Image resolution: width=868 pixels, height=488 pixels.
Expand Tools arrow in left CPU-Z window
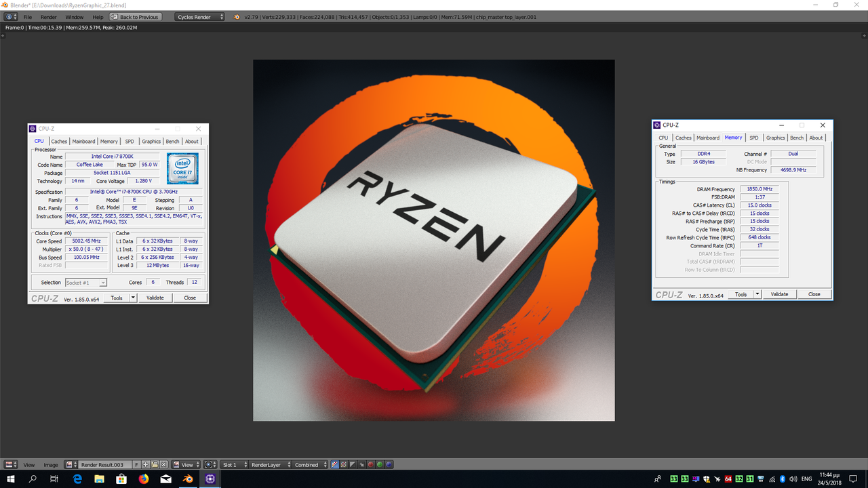pyautogui.click(x=133, y=298)
